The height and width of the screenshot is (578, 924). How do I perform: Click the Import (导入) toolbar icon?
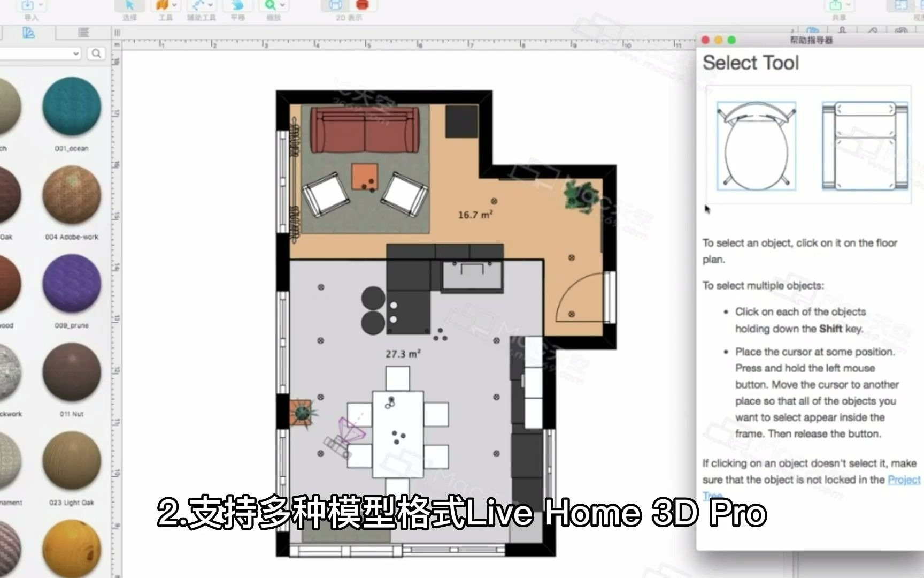click(x=27, y=5)
